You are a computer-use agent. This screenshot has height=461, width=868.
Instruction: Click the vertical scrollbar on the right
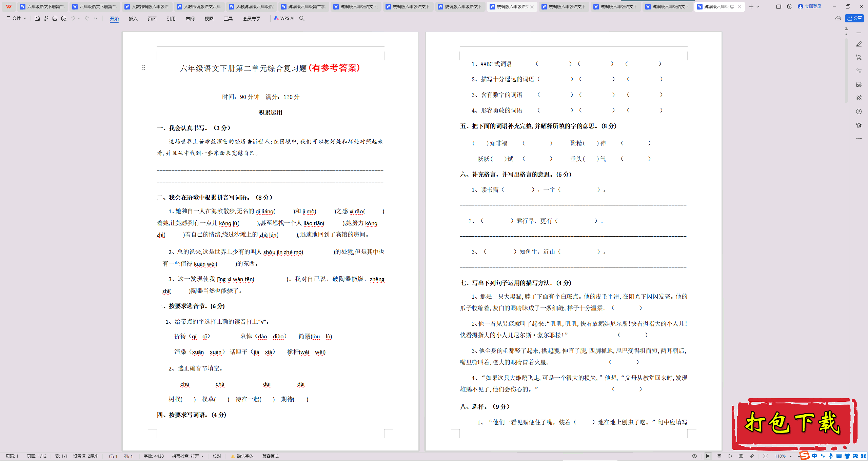pos(846,71)
